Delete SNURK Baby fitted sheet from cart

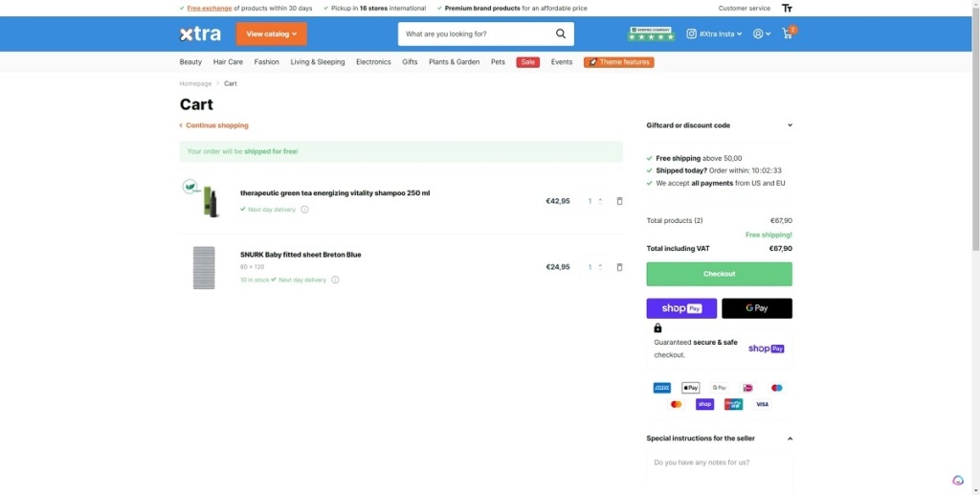point(619,267)
